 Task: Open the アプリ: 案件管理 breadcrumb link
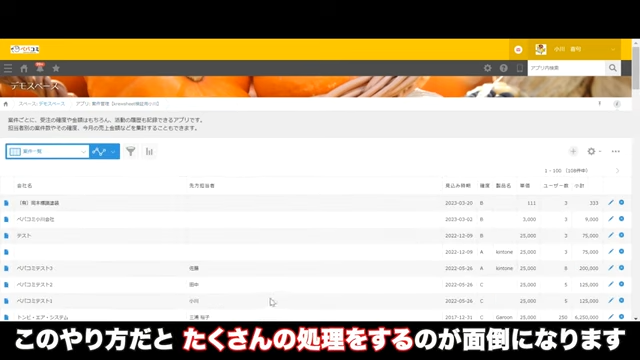point(117,104)
